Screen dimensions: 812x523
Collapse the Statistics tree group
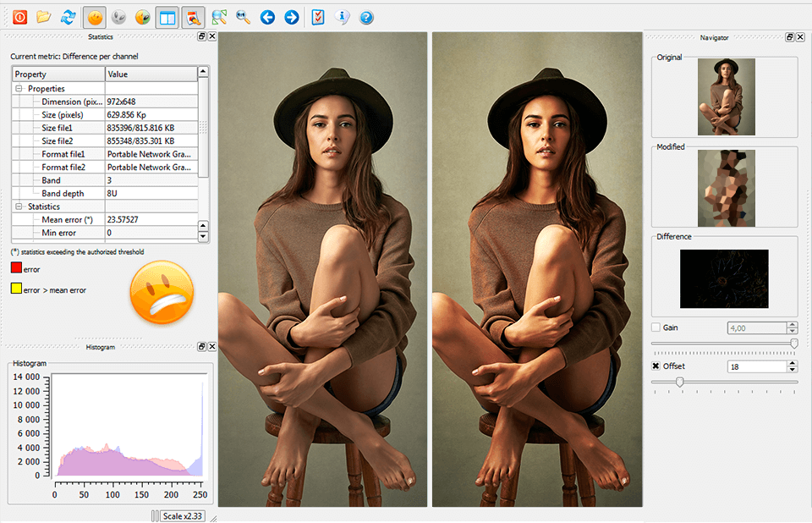tap(19, 206)
